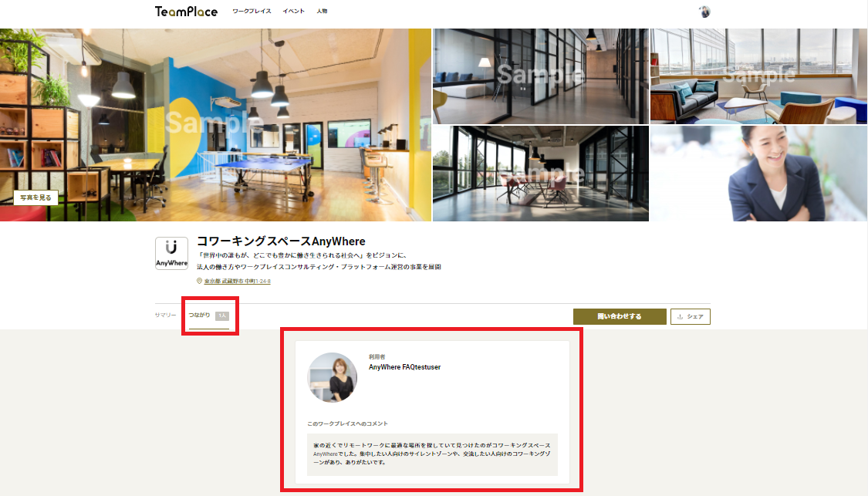868x496 pixels.
Task: Select the つながり tab
Action: [x=200, y=315]
